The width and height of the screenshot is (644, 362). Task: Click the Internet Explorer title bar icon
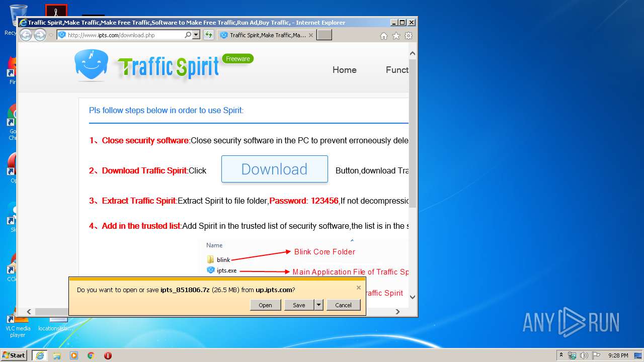[x=23, y=23]
